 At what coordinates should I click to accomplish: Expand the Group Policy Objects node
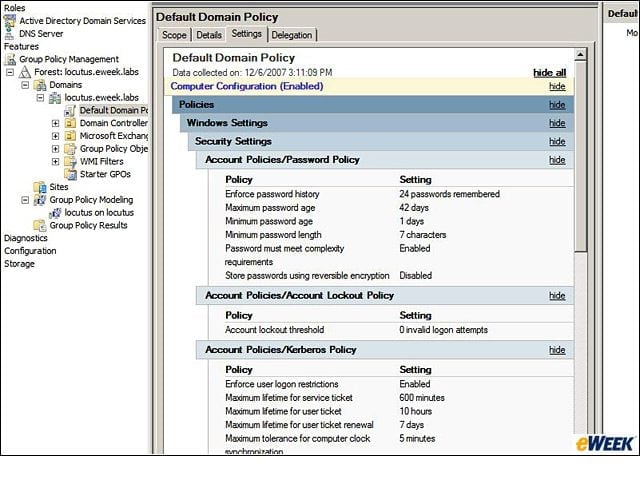56,149
